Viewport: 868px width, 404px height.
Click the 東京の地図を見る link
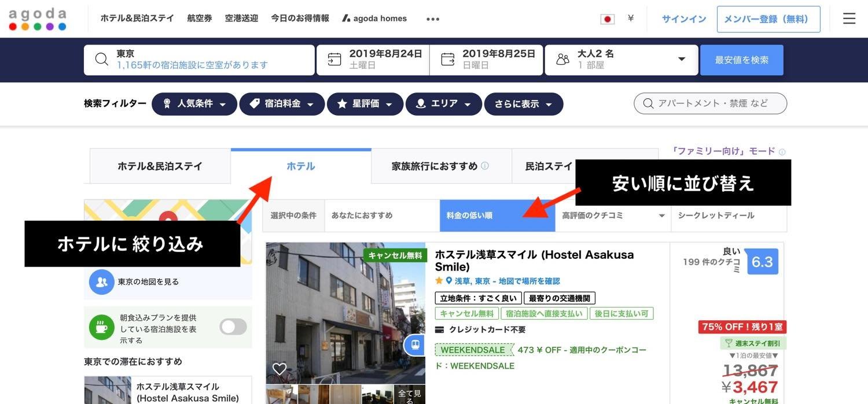[x=148, y=282]
